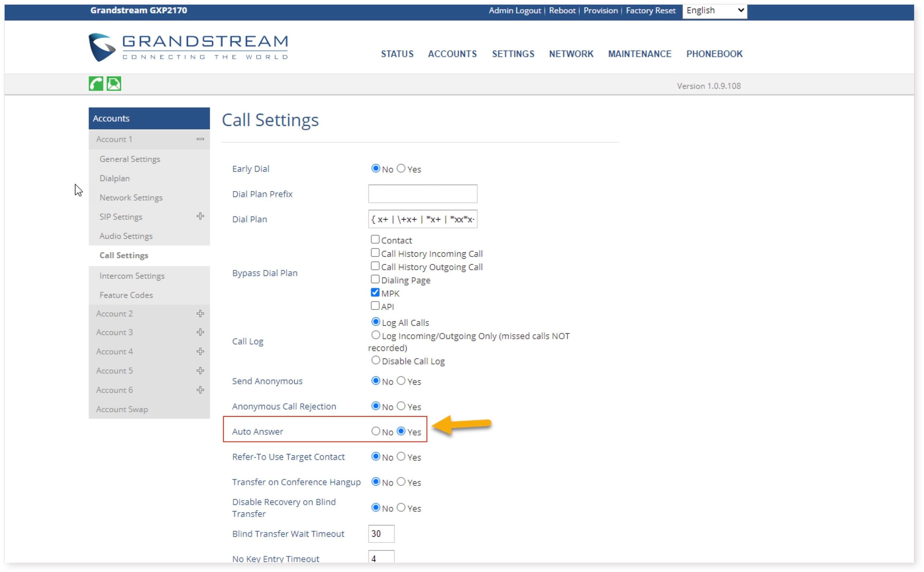
Task: Click the Provision link
Action: point(600,11)
